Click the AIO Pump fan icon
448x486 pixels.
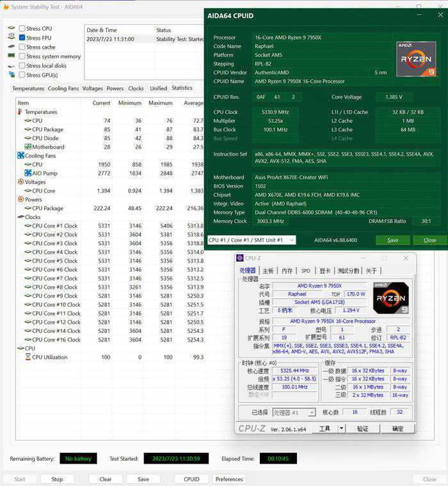tap(28, 173)
